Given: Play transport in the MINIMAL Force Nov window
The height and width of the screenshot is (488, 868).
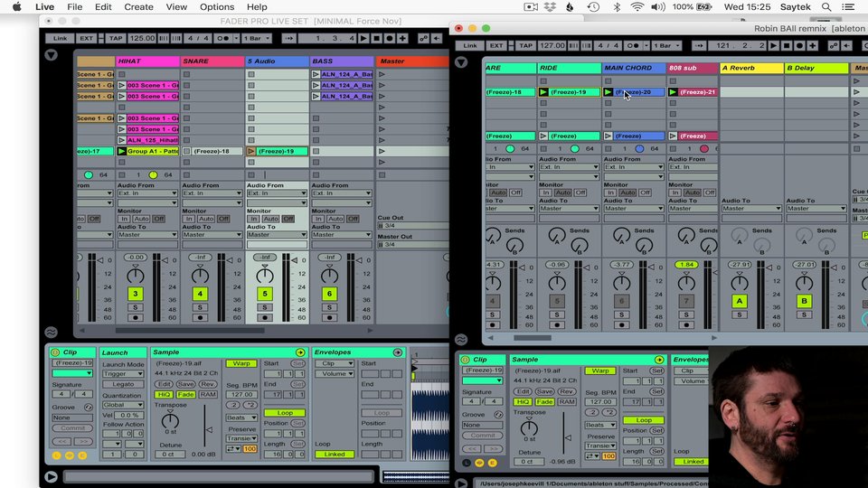Looking at the screenshot, I should (363, 38).
